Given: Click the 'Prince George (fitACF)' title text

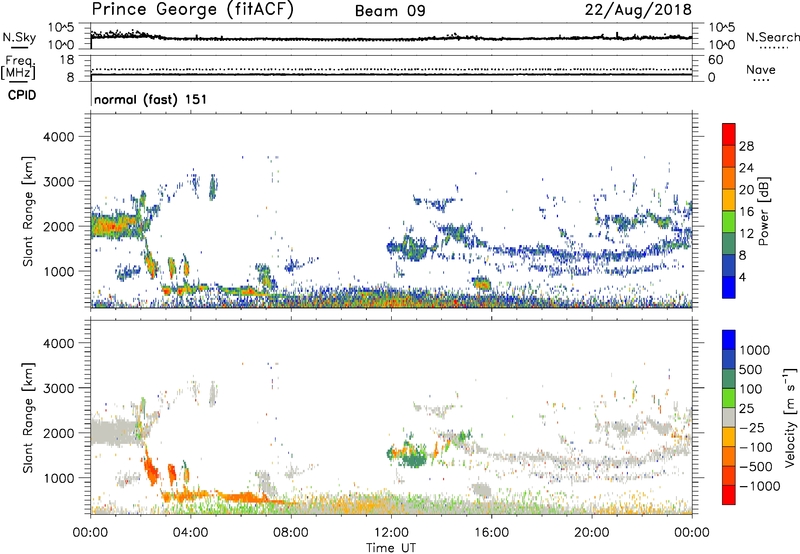Looking at the screenshot, I should point(193,10).
